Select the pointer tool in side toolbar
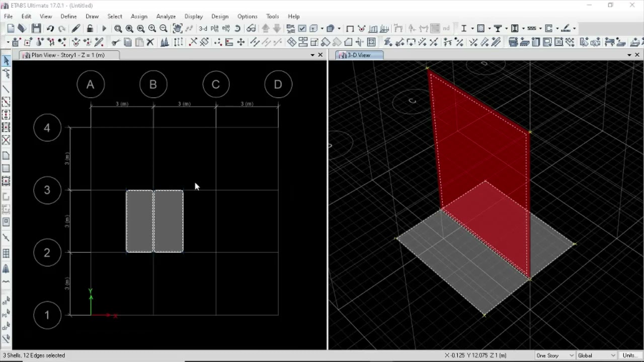644x362 pixels. coord(6,60)
